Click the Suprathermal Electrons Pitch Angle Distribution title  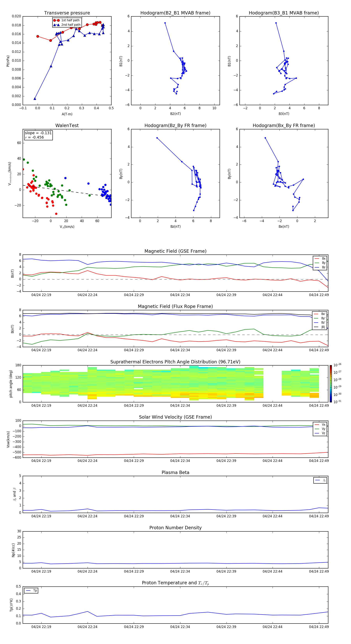coord(175,362)
